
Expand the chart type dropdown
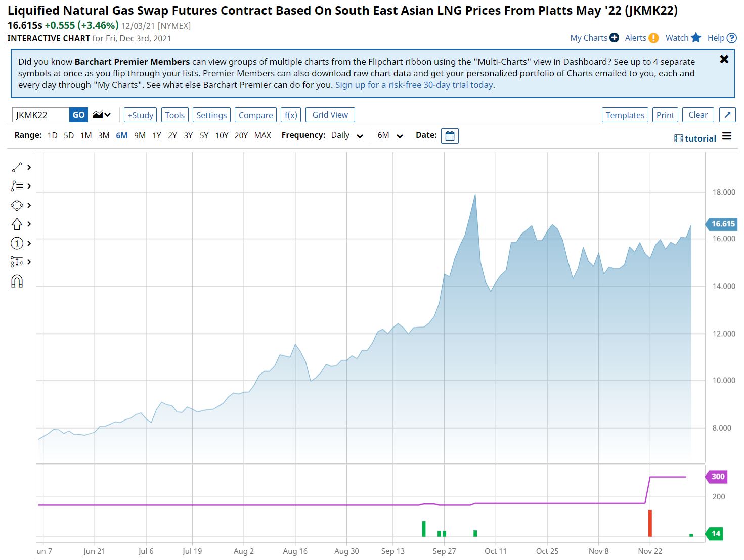102,115
